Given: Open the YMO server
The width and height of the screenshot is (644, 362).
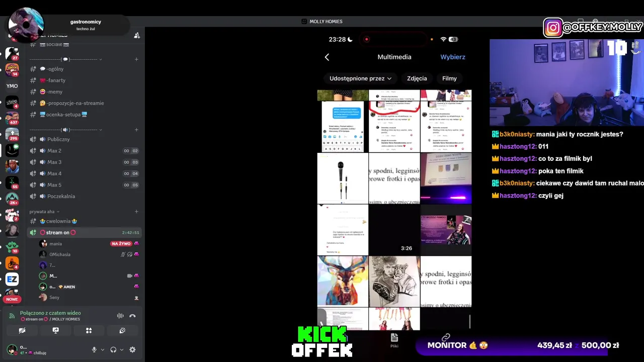Looking at the screenshot, I should pos(12,86).
